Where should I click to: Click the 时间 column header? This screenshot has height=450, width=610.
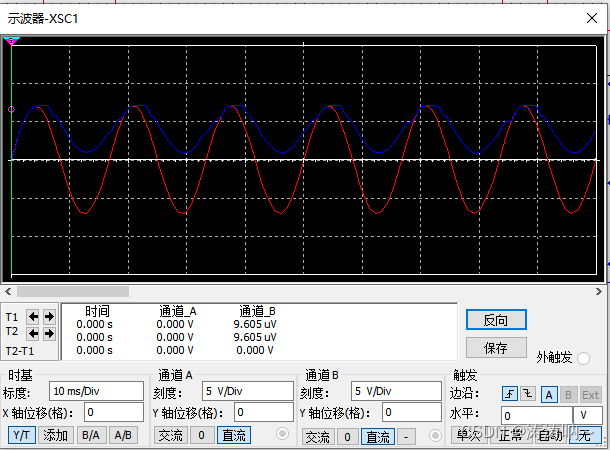(97, 311)
